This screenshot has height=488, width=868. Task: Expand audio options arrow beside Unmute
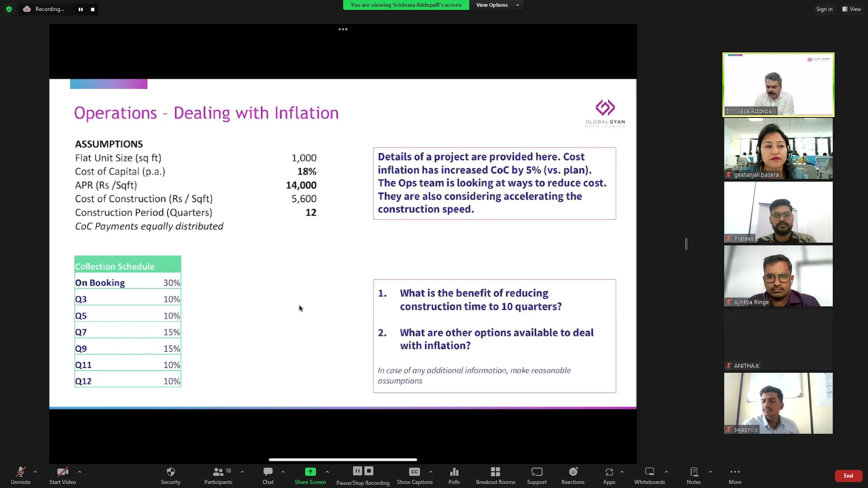(35, 472)
